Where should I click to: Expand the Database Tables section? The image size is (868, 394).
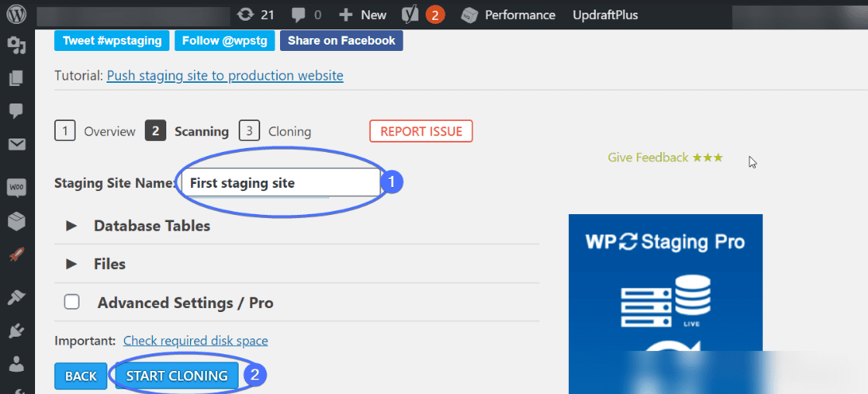[x=138, y=225]
